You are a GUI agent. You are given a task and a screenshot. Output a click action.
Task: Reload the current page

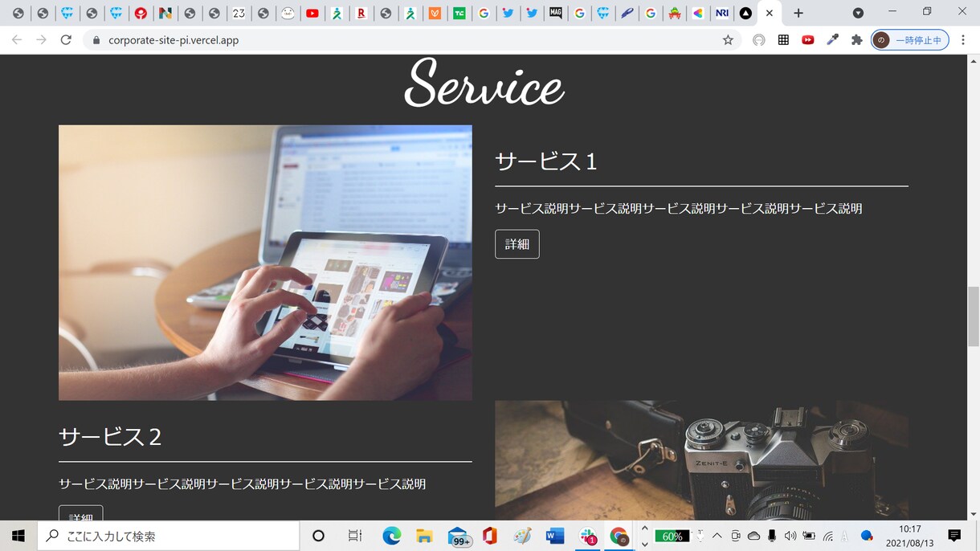click(x=66, y=39)
